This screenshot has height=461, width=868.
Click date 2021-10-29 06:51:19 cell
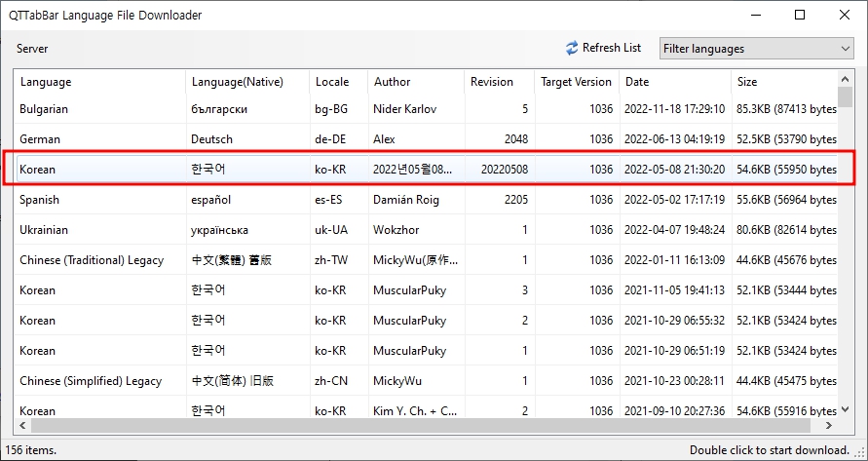[x=674, y=351]
